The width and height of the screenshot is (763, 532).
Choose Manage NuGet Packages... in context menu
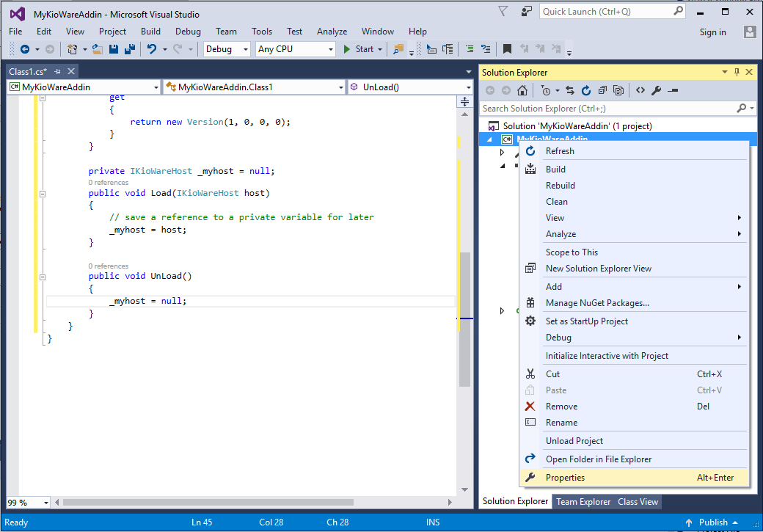click(634, 303)
